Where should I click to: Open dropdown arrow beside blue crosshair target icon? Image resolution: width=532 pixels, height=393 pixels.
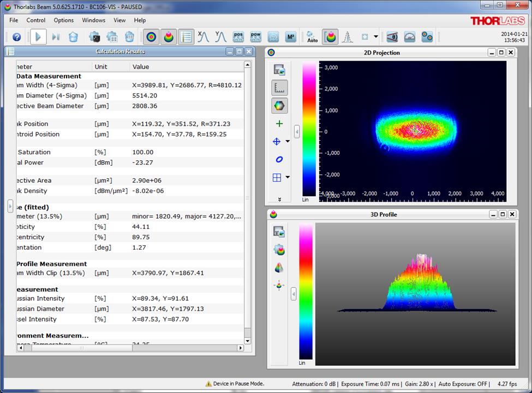point(288,142)
